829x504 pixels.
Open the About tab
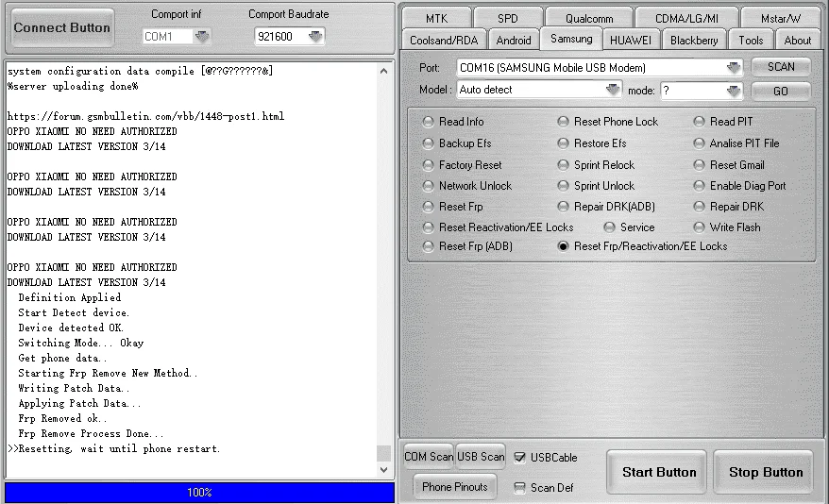click(x=797, y=41)
